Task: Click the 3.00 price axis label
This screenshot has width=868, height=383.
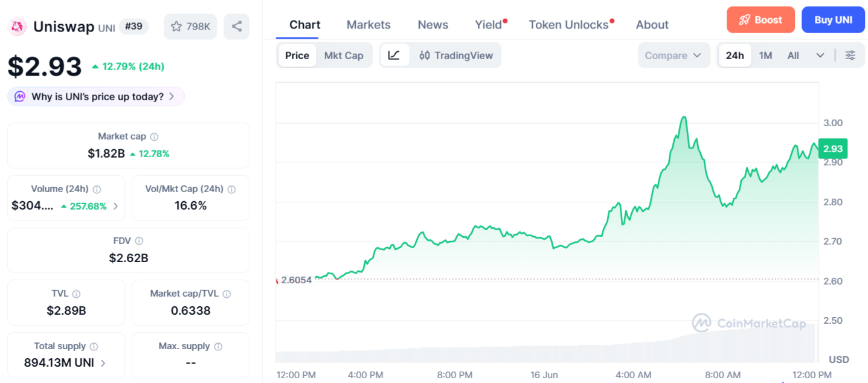Action: 833,123
